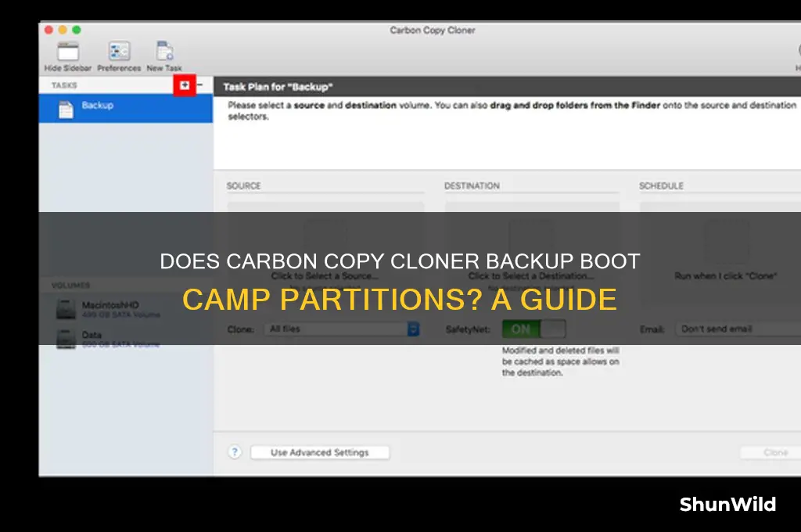Open the Clone All files dropdown
This screenshot has height=532, width=801.
pos(342,329)
